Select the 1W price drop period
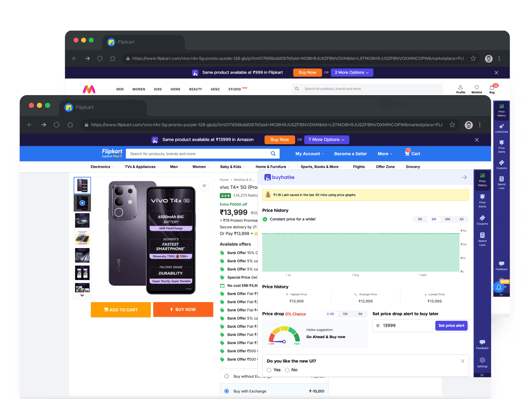This screenshot has width=532, height=399. pyautogui.click(x=345, y=314)
